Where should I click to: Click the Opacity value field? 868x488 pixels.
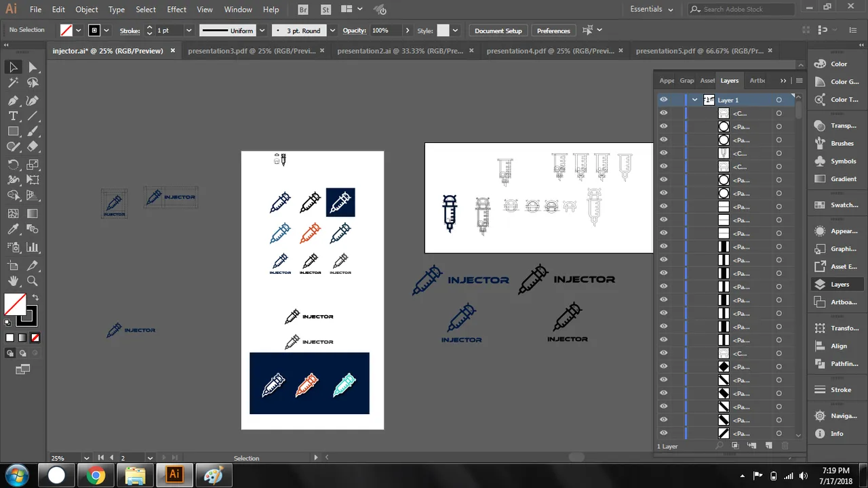(385, 30)
